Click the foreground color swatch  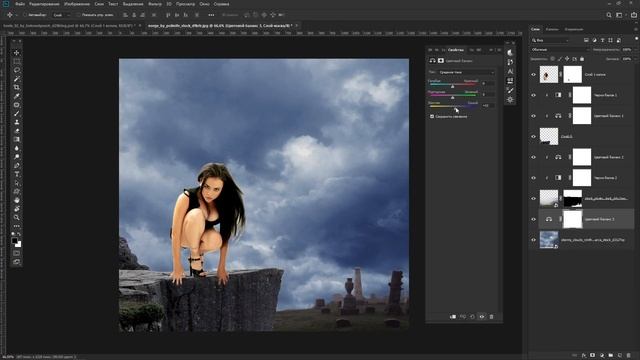(15, 241)
